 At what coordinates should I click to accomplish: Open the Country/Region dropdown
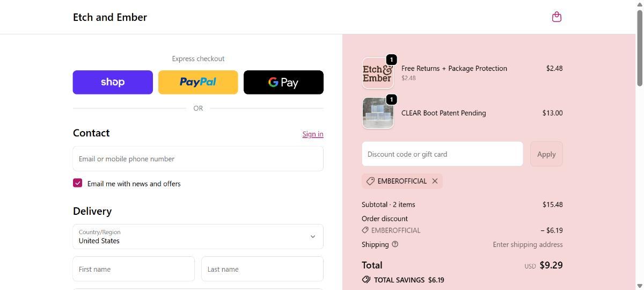pos(198,236)
